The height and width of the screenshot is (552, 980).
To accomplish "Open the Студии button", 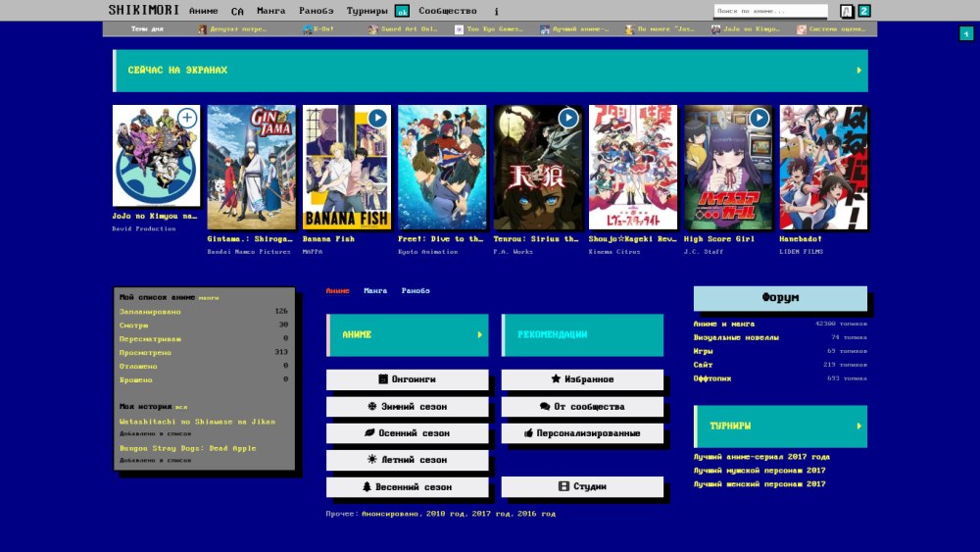I will coord(582,486).
